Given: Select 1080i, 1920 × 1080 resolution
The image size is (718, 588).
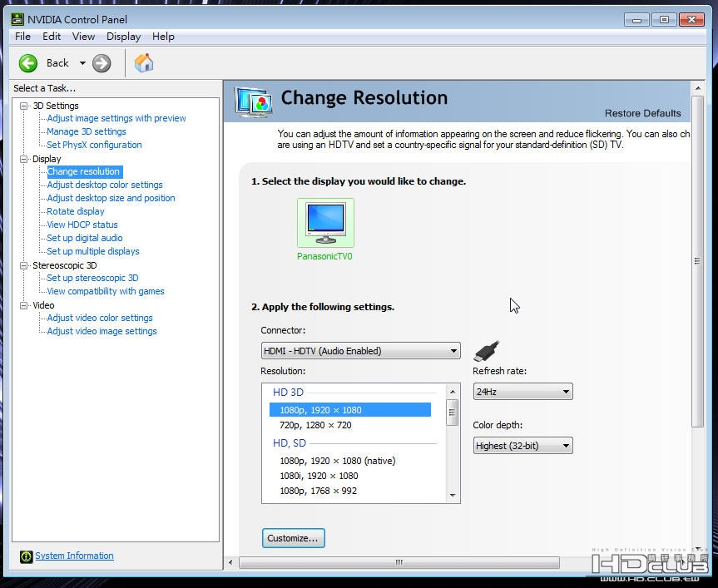Looking at the screenshot, I should point(319,476).
